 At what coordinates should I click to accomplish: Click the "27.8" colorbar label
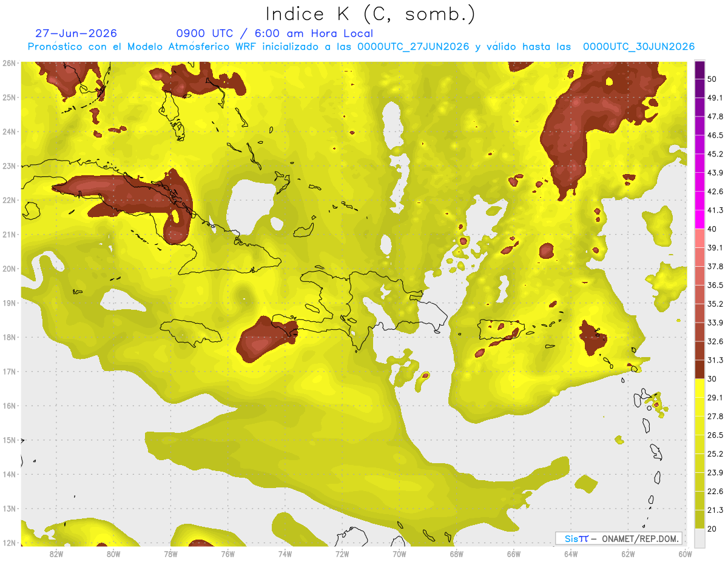point(715,416)
